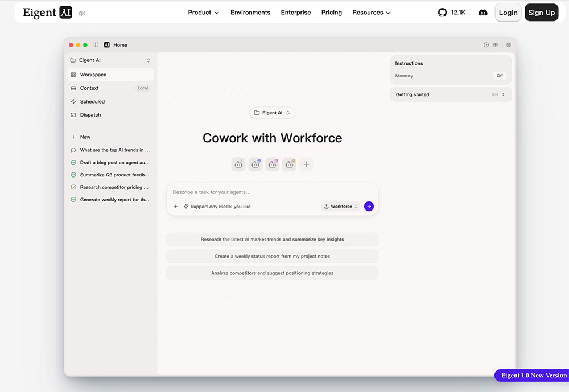Open the help question mark icon

click(486, 45)
